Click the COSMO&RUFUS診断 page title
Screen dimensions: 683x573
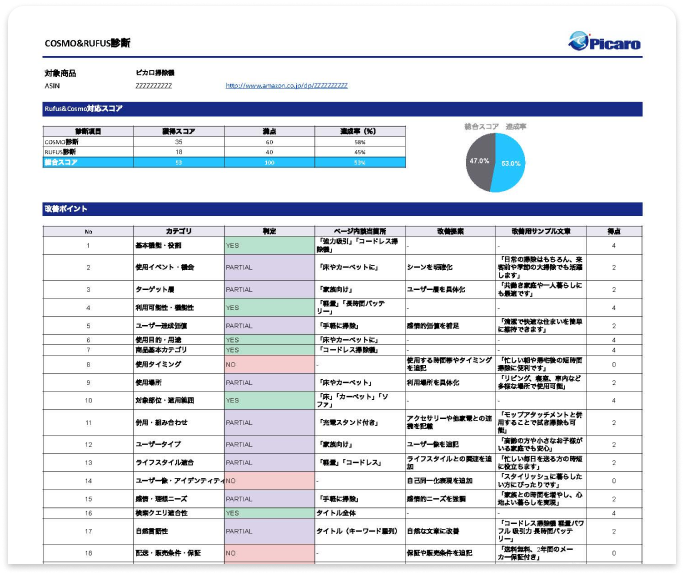click(87, 43)
